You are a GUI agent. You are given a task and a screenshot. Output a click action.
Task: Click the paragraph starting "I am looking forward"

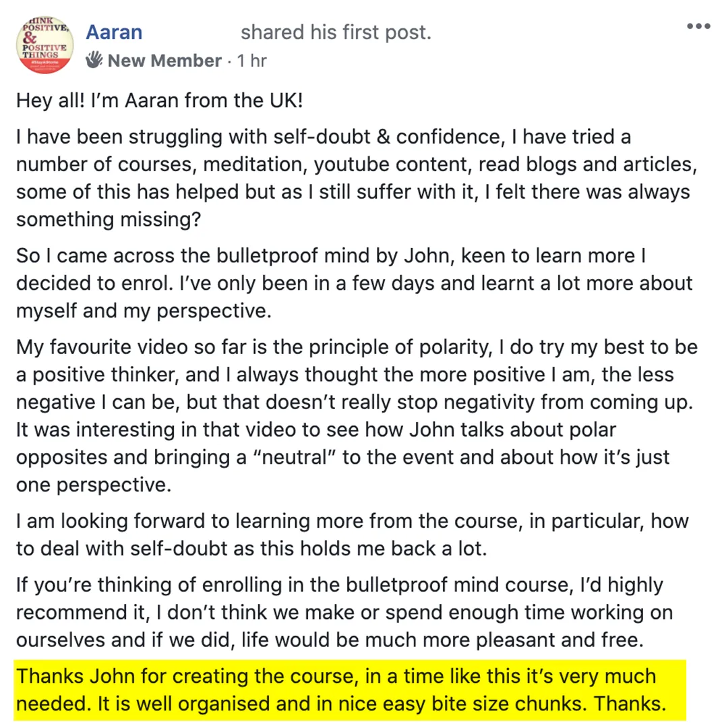pyautogui.click(x=353, y=535)
